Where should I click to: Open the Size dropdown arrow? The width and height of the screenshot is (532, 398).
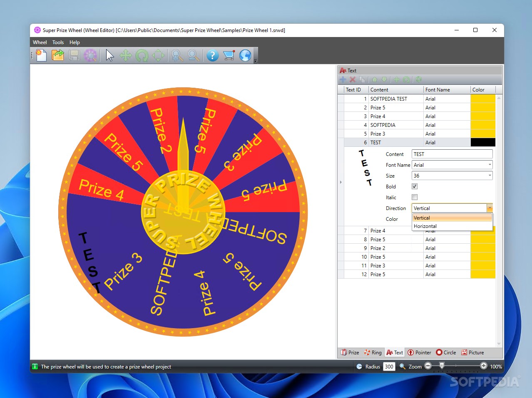pos(490,176)
